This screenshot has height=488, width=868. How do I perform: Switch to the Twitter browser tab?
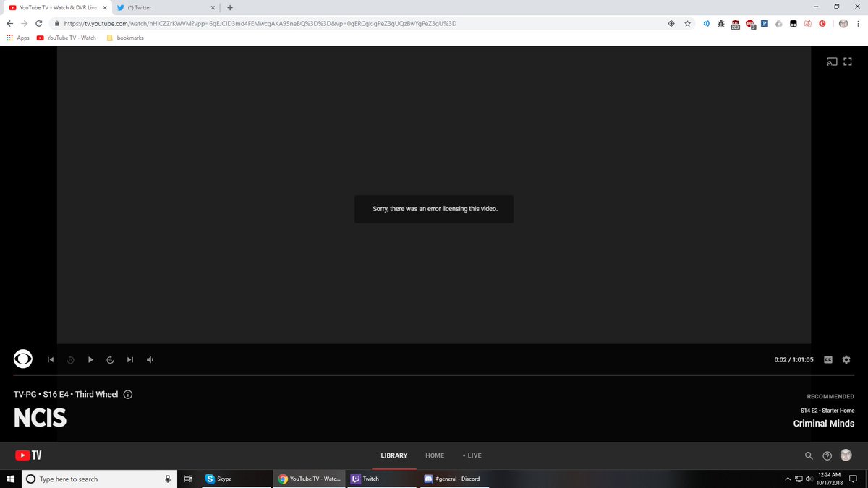(164, 7)
